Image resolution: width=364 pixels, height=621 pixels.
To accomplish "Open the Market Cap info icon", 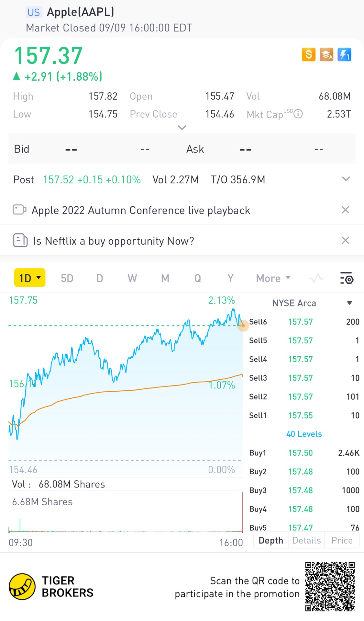I will (x=298, y=114).
